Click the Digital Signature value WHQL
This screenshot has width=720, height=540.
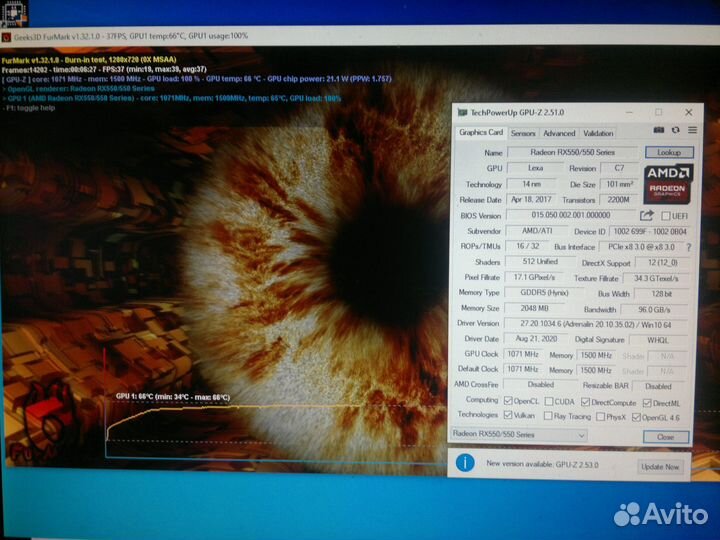tap(658, 340)
